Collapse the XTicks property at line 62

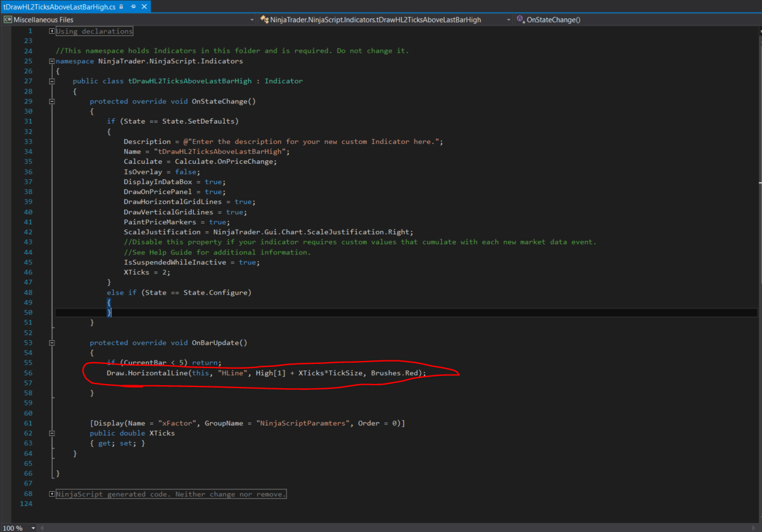[x=52, y=433]
